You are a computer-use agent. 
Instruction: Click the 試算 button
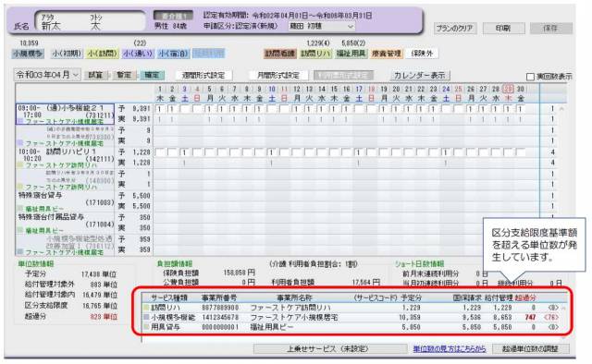(95, 75)
